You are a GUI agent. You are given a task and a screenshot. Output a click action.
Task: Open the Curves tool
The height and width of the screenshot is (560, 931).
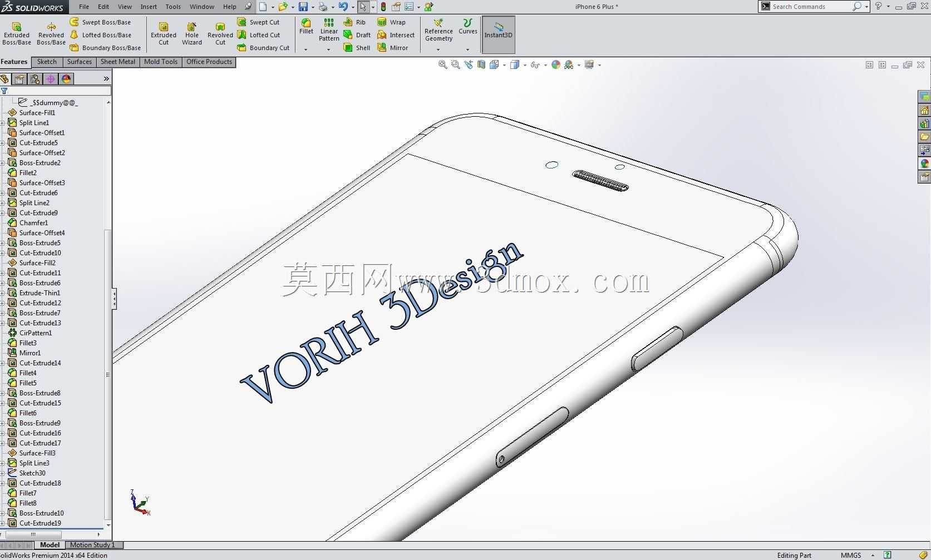[467, 27]
